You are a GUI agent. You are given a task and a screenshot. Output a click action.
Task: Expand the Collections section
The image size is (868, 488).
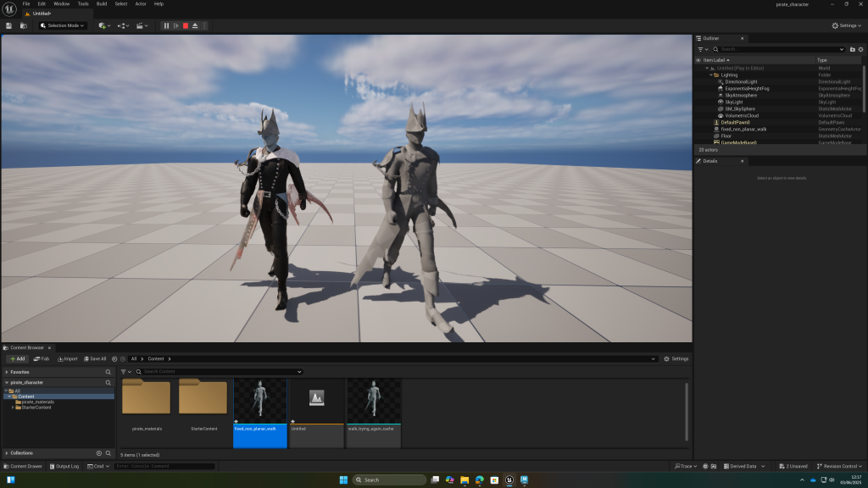point(7,453)
